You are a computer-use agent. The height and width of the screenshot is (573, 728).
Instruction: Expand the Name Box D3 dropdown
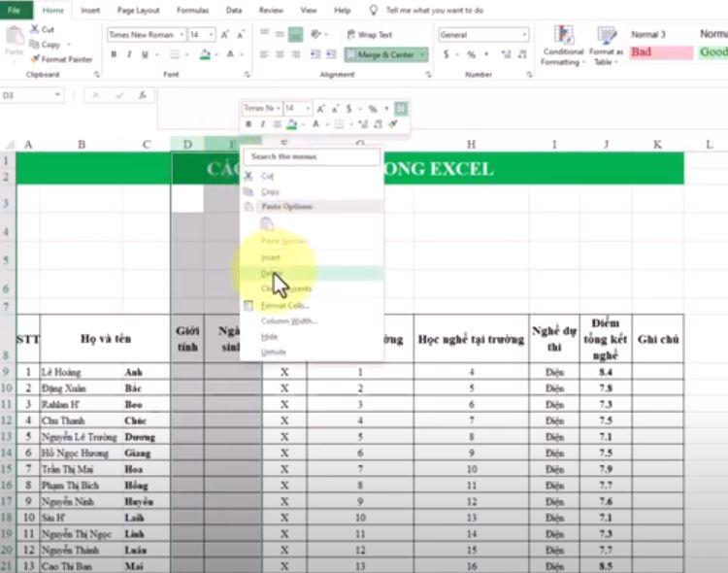[57, 95]
